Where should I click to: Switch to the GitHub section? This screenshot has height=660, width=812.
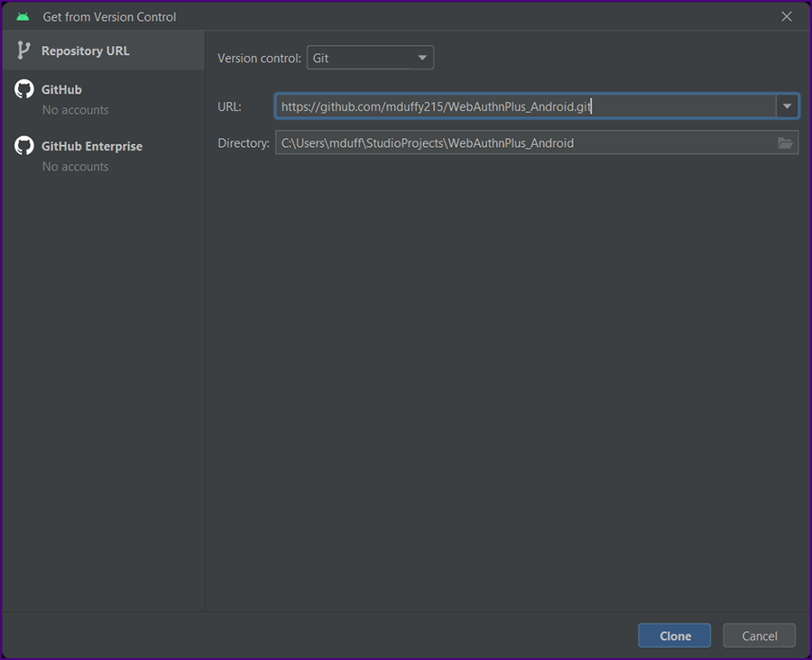coord(104,98)
